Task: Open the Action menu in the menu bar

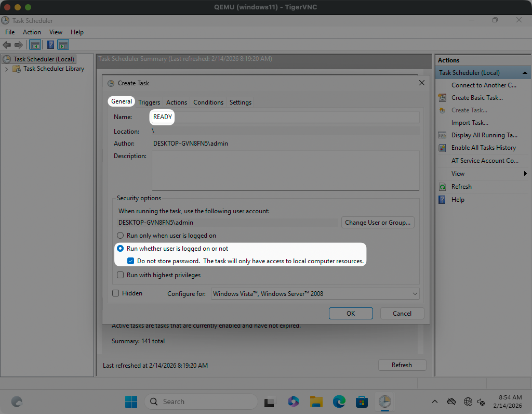Action: (x=32, y=32)
